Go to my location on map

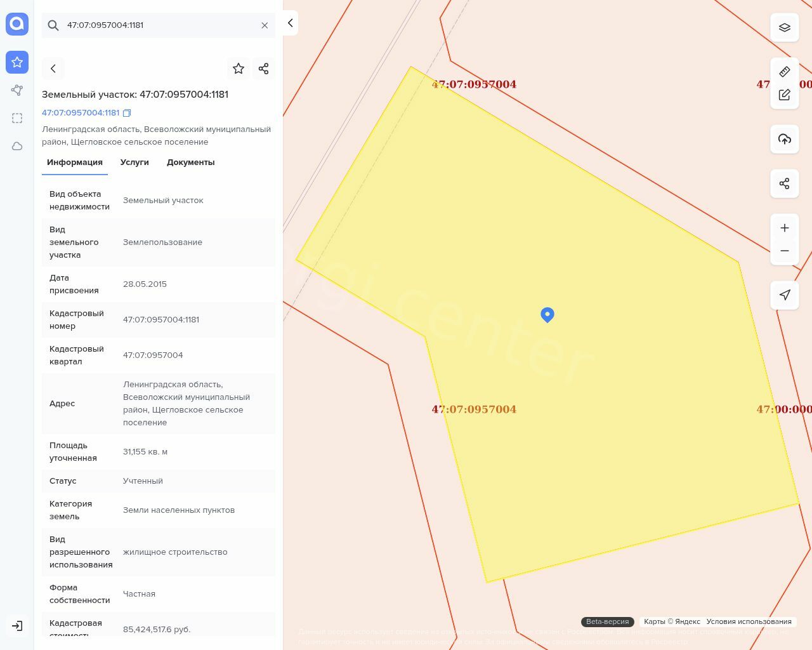784,295
